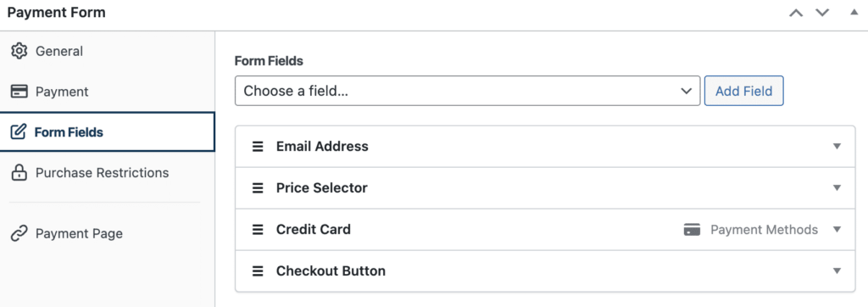
Task: Click the Credit Card row drag handle
Action: 258,230
